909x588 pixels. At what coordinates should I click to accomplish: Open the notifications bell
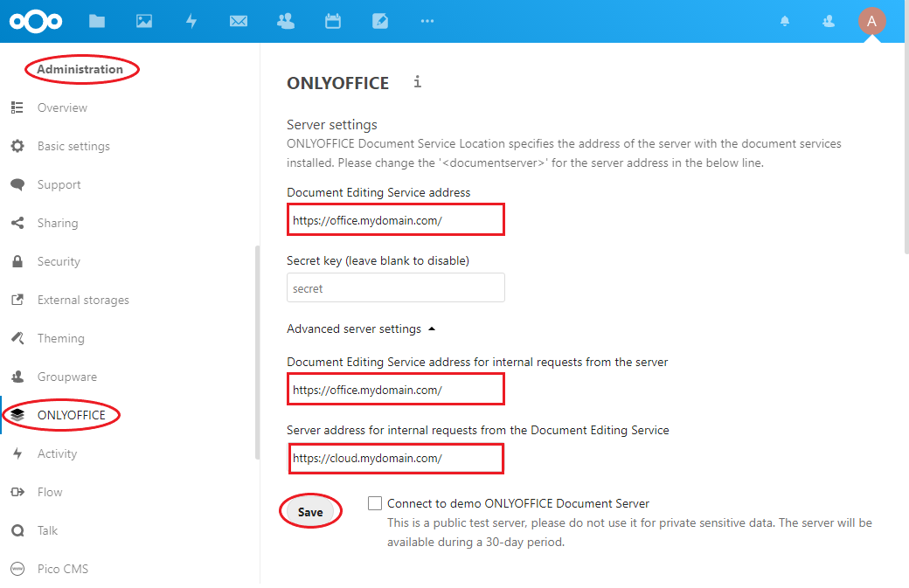pyautogui.click(x=785, y=22)
